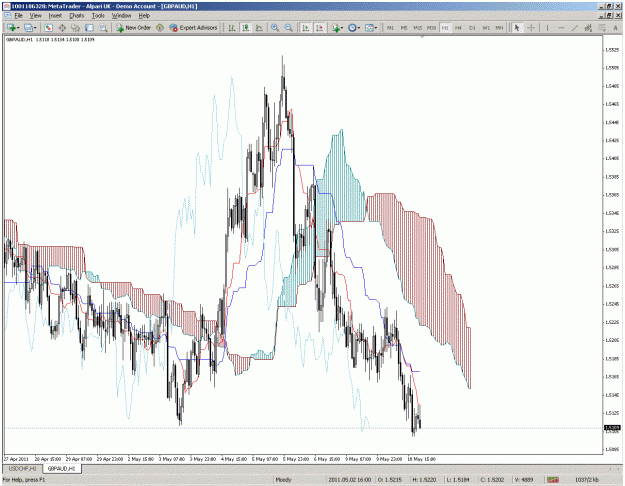Open the Periods clock icon
The width and height of the screenshot is (625, 486).
(352, 28)
